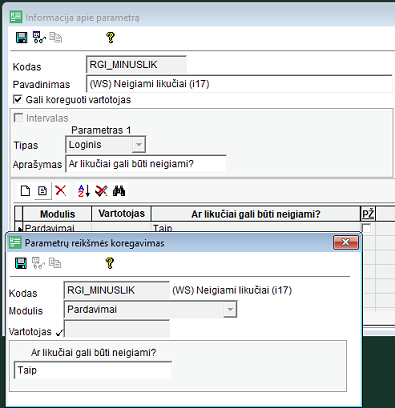Save value in Parametrų reikšmės koregavimas dialog

click(x=21, y=263)
